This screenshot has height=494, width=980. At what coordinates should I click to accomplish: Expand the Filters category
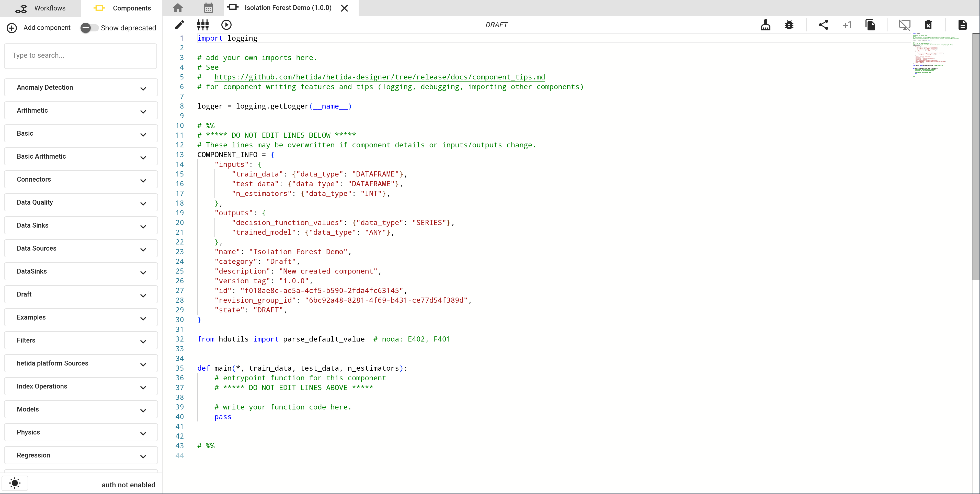click(x=81, y=340)
